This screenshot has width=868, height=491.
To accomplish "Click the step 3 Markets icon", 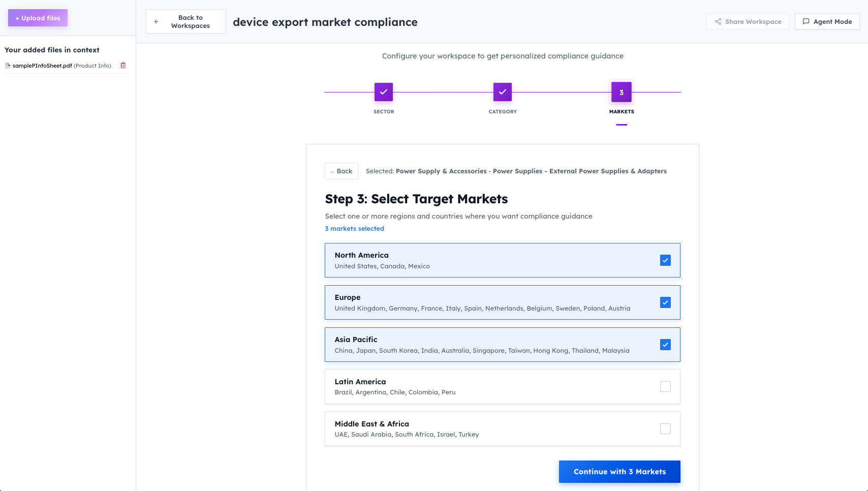I will (x=622, y=92).
